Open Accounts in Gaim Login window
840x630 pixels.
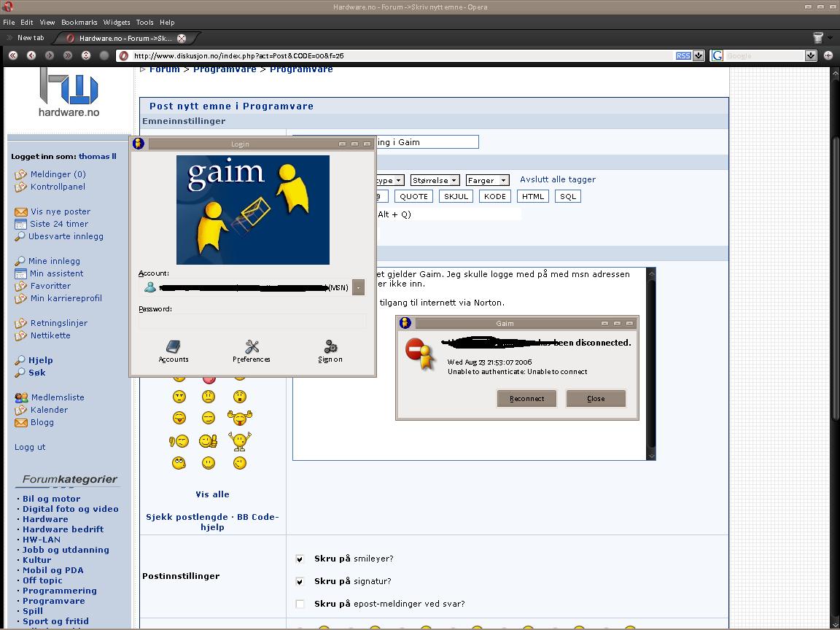(174, 351)
